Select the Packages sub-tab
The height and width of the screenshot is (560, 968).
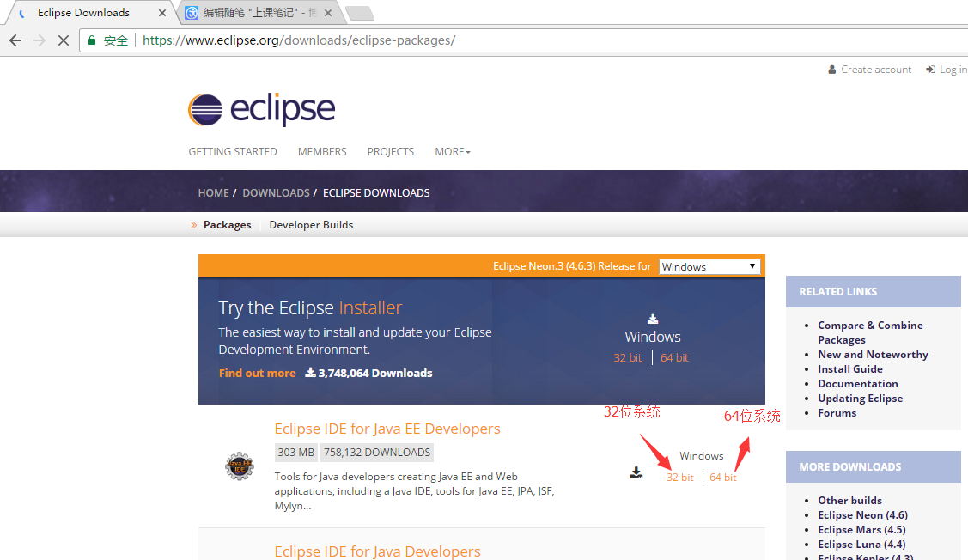(x=227, y=225)
